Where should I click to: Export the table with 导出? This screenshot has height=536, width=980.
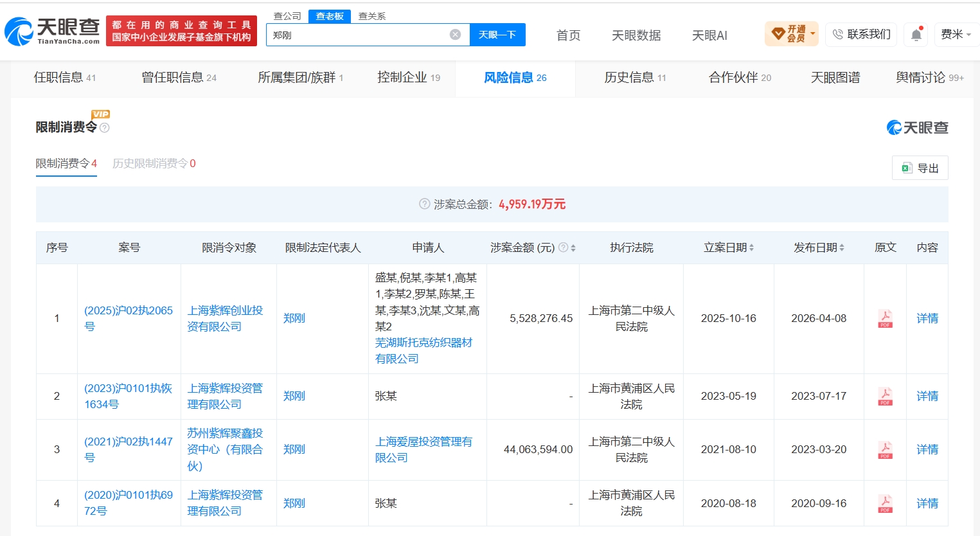click(920, 168)
